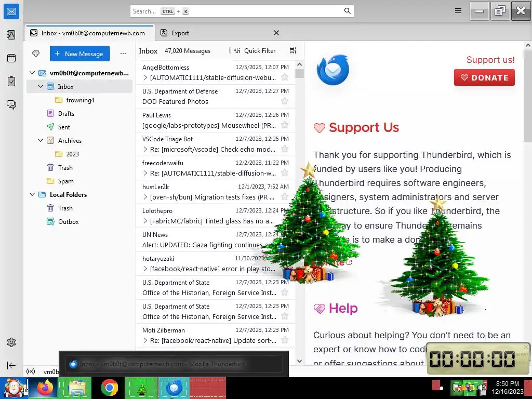Open File Explorer from the taskbar
The width and height of the screenshot is (532, 399).
pos(76,388)
